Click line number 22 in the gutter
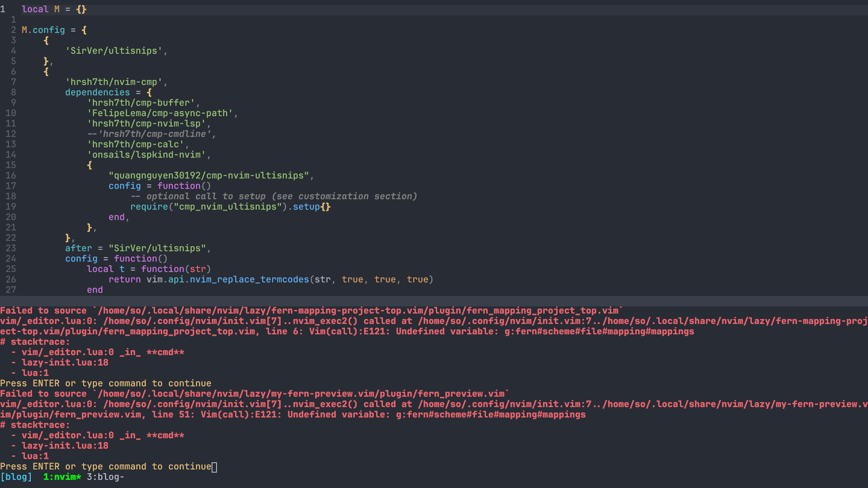This screenshot has height=488, width=868. tap(11, 238)
